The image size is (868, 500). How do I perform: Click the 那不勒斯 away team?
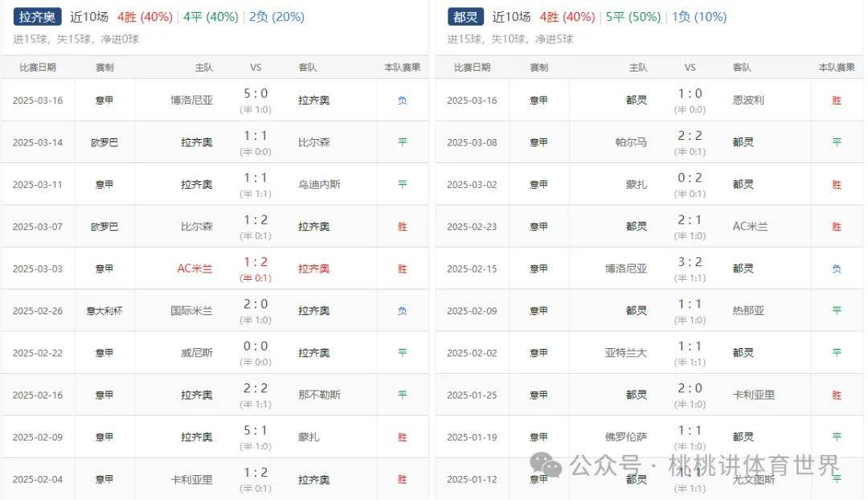[319, 395]
